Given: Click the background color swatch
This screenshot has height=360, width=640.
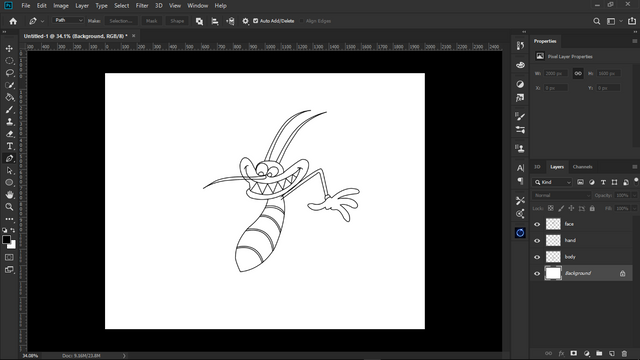Looking at the screenshot, I should pyautogui.click(x=13, y=245).
